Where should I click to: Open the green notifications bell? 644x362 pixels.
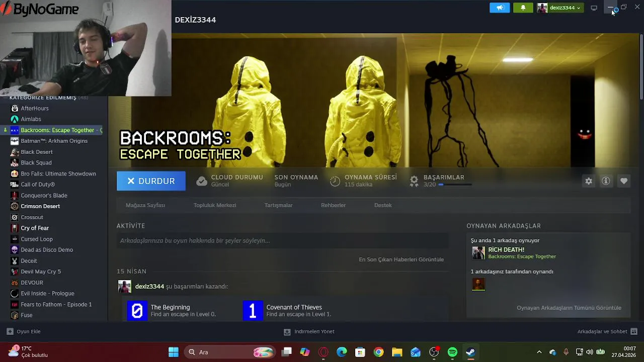[x=523, y=8]
